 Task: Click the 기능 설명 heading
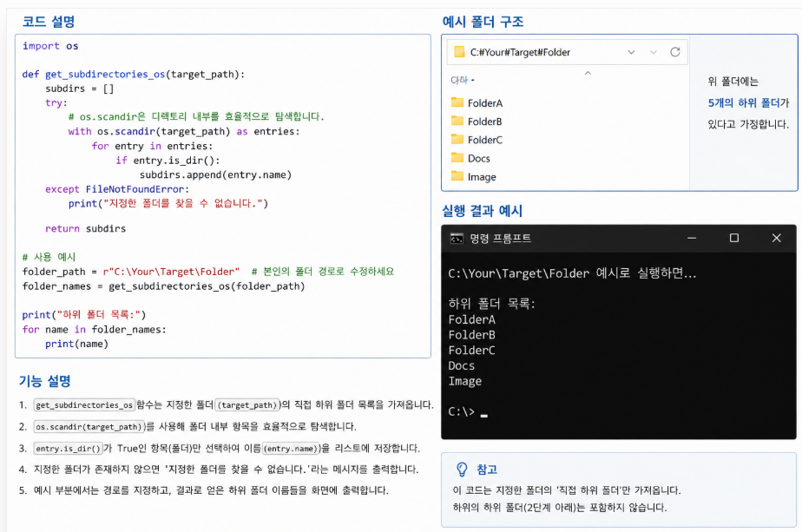(x=45, y=381)
